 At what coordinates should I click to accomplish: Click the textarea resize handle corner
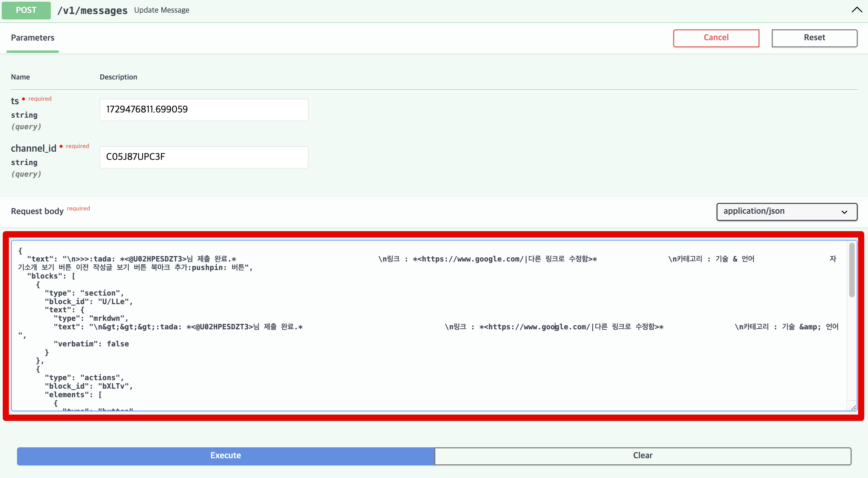click(853, 407)
